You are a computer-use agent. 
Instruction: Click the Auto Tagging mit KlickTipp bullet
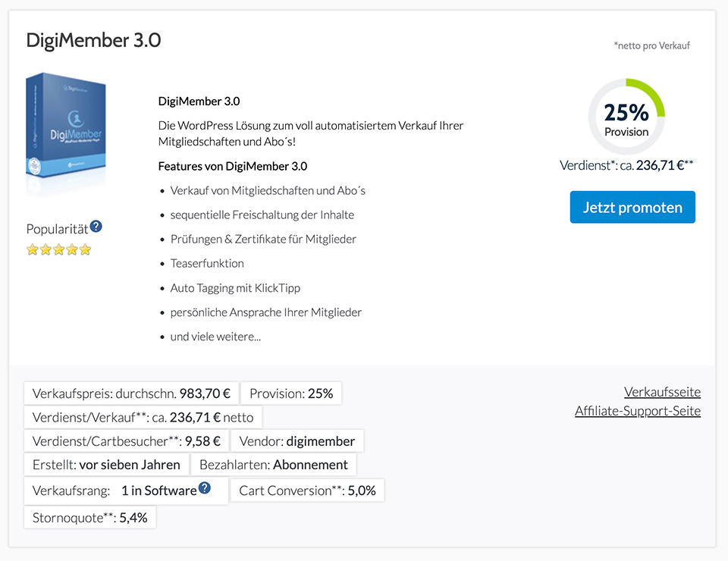(235, 288)
